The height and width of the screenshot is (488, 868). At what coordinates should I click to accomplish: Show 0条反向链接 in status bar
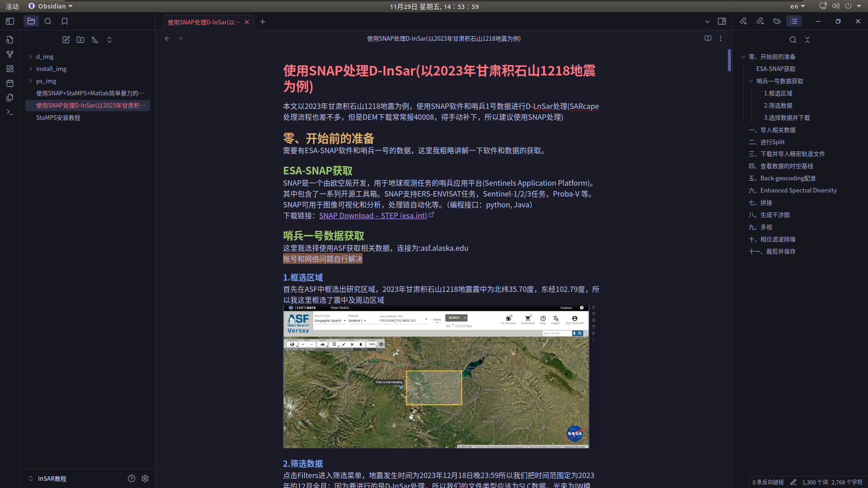(768, 482)
